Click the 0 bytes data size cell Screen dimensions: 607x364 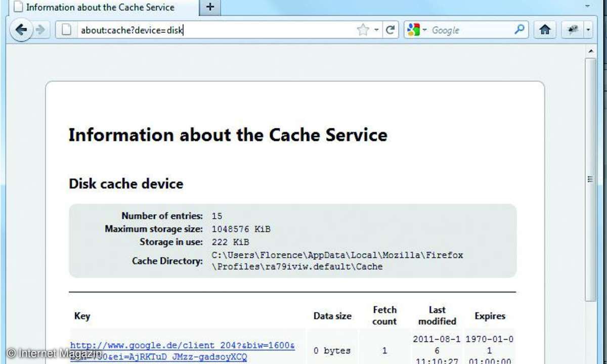(332, 350)
